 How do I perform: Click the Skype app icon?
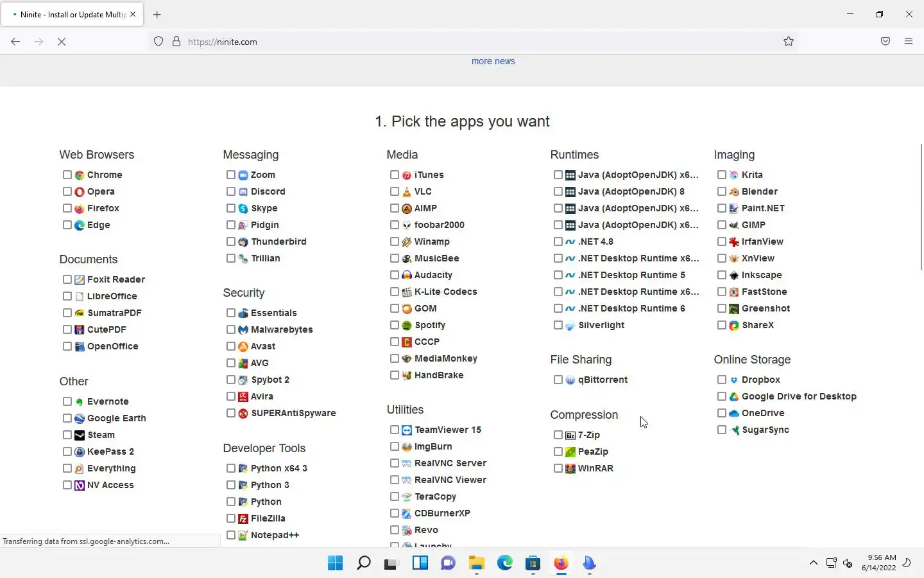tap(243, 208)
